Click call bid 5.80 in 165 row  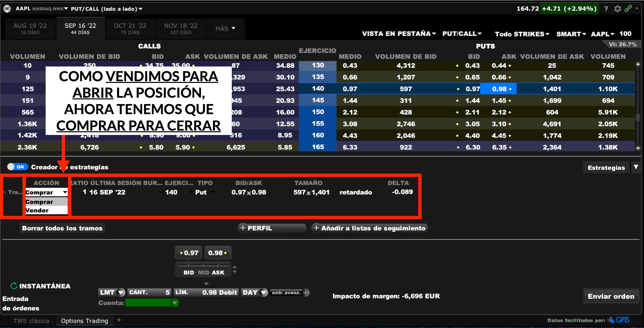[156, 147]
